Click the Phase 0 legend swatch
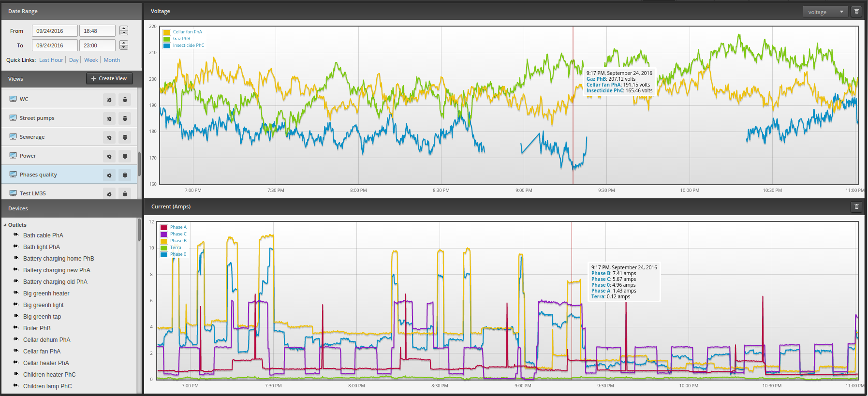 coord(164,254)
